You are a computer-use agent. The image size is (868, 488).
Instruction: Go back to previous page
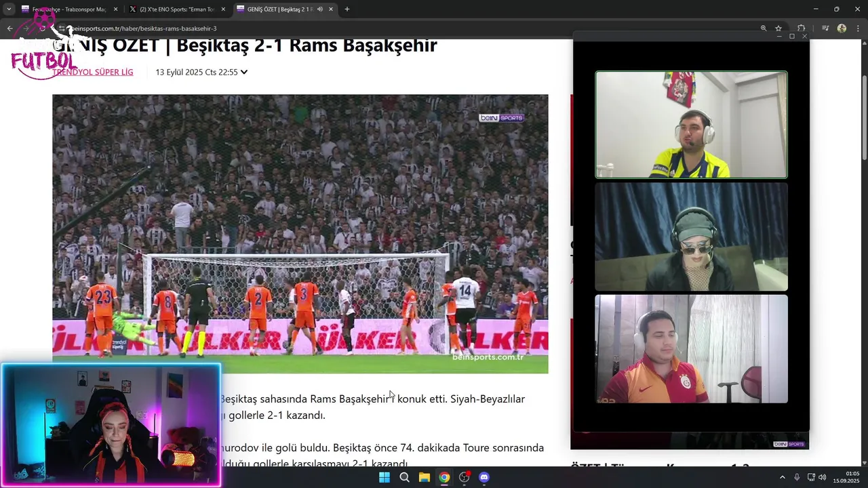9,28
